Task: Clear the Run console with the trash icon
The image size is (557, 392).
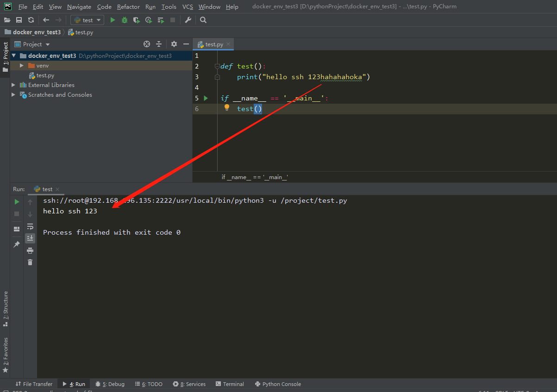Action: (30, 262)
